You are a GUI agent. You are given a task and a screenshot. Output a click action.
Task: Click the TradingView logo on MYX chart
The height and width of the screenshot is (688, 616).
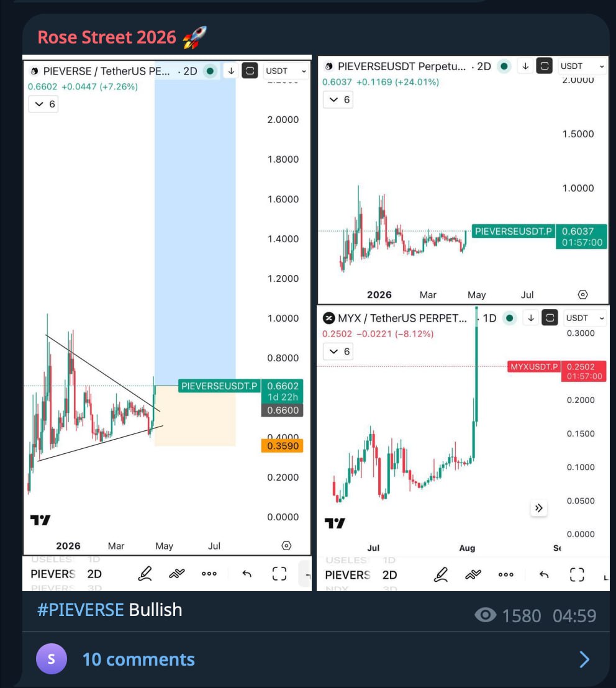335,523
